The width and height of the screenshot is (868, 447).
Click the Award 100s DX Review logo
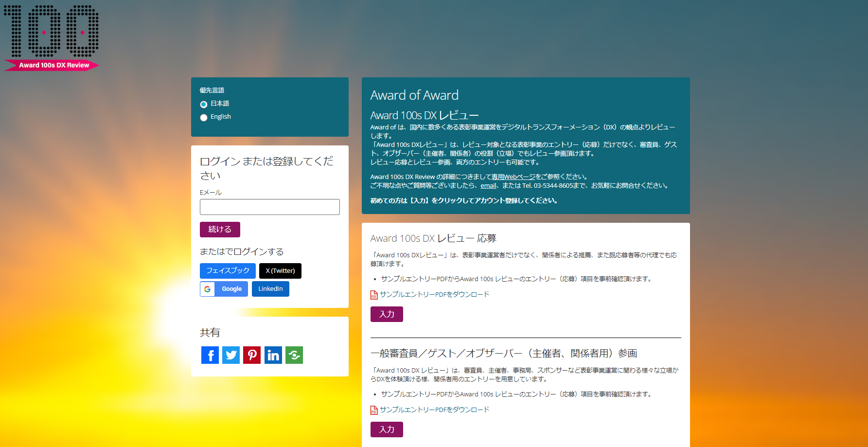tap(52, 37)
